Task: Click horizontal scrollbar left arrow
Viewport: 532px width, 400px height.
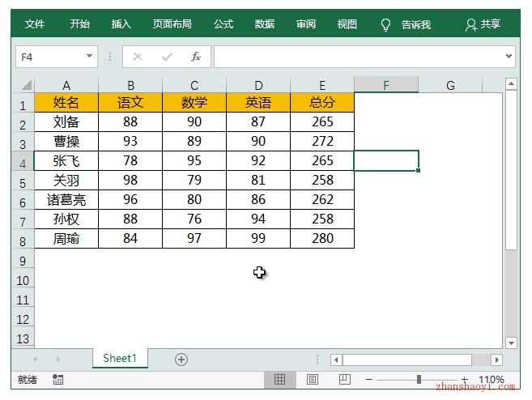Action: pyautogui.click(x=336, y=360)
